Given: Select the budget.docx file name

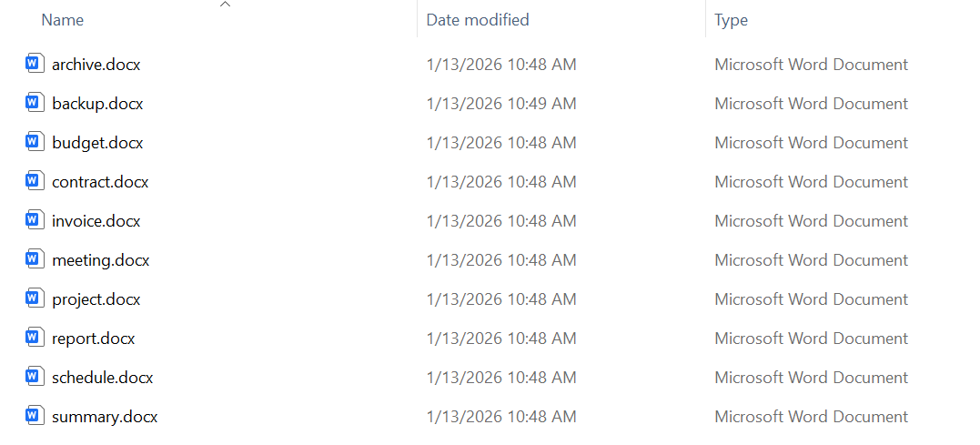Looking at the screenshot, I should tap(97, 143).
